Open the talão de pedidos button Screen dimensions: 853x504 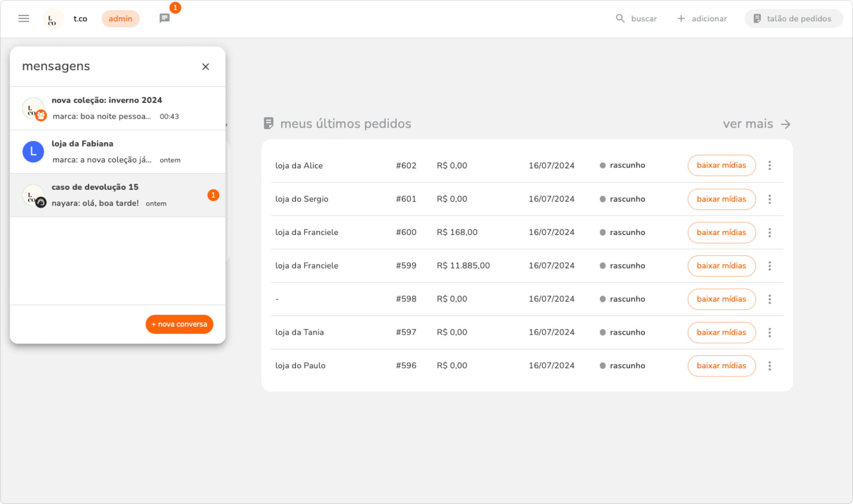coord(793,19)
